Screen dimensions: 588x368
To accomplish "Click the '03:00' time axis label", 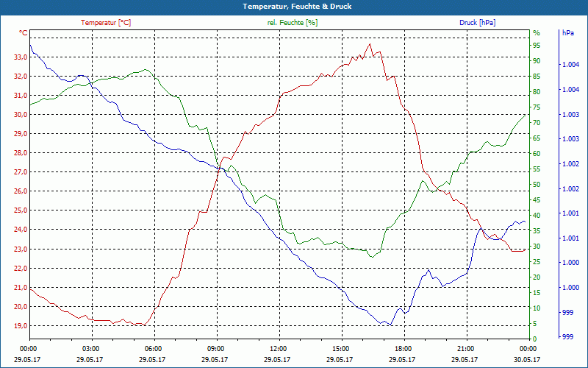I will [x=90, y=349].
